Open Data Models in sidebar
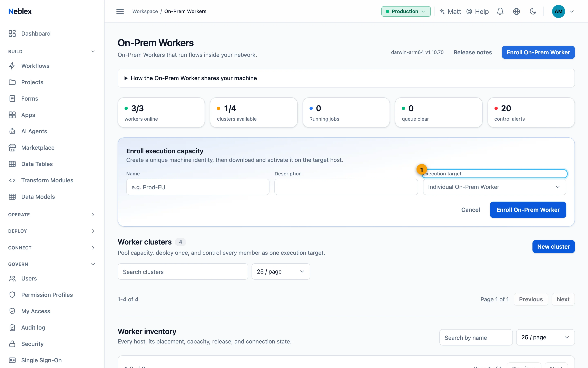Image resolution: width=588 pixels, height=368 pixels. (x=52, y=197)
